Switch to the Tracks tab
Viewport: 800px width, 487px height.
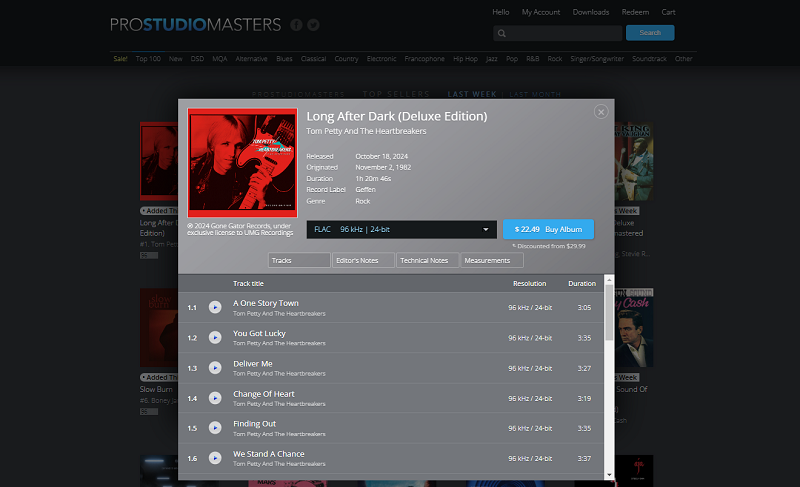[x=299, y=261]
